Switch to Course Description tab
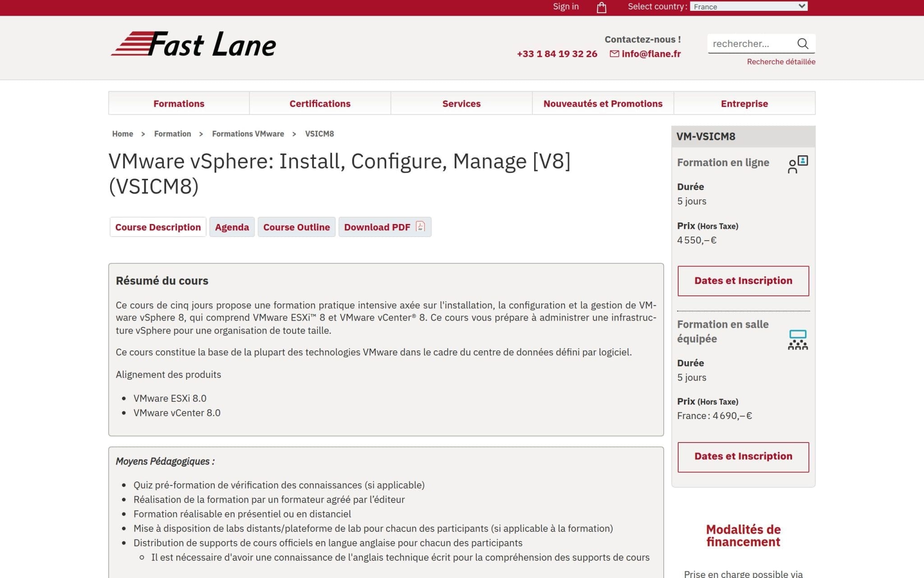 point(158,227)
